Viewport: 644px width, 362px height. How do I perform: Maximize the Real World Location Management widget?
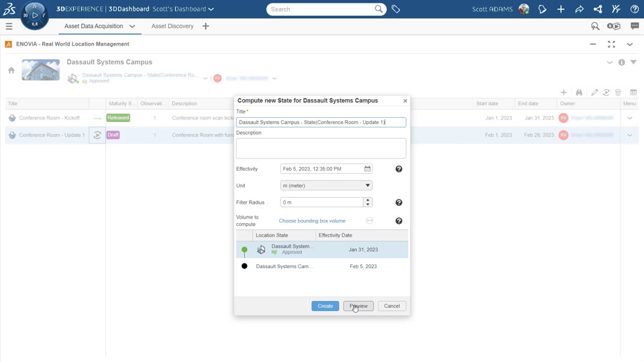(x=612, y=44)
